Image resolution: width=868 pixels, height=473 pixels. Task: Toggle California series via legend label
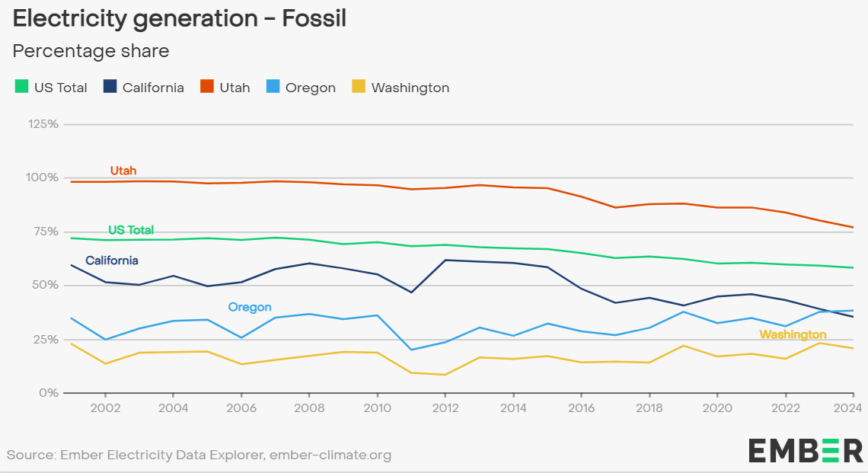pyautogui.click(x=153, y=88)
